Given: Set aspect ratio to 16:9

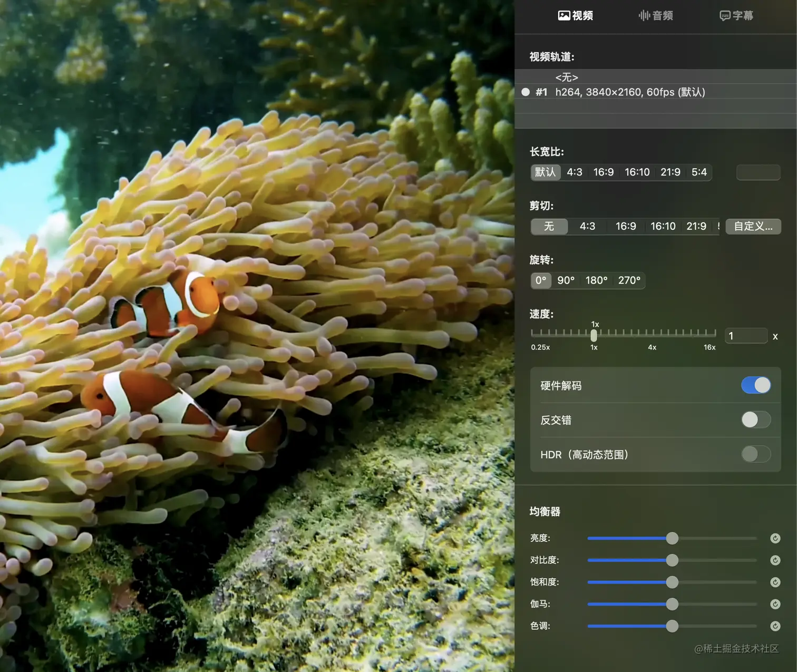Looking at the screenshot, I should point(604,172).
